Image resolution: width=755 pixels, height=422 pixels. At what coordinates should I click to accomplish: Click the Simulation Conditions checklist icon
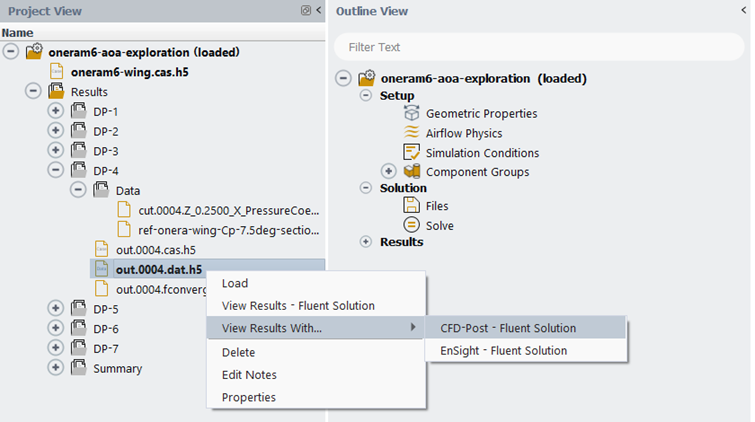410,152
